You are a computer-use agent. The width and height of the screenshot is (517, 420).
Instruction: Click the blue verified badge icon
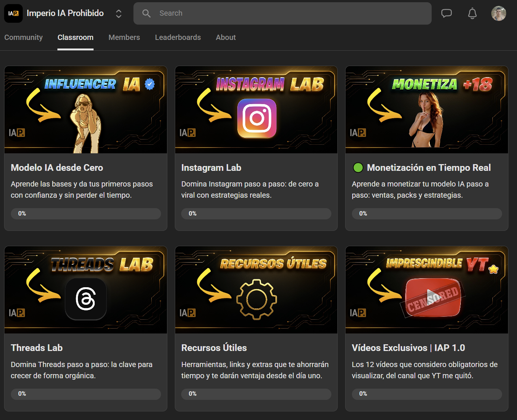point(150,84)
